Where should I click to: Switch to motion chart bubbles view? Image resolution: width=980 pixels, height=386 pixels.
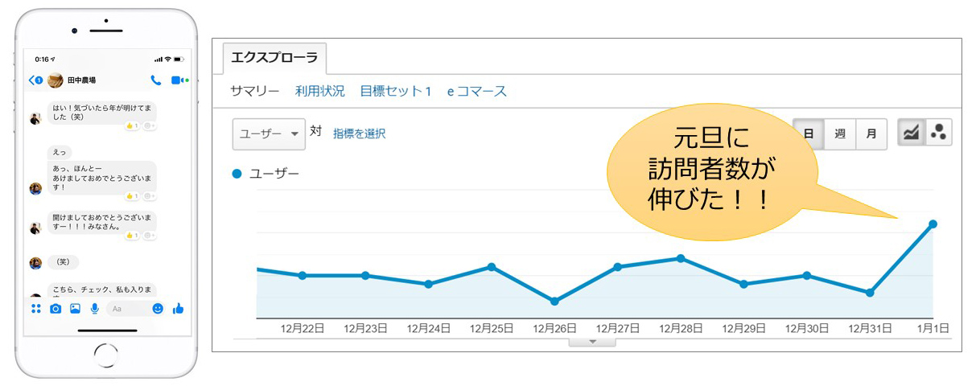point(938,133)
